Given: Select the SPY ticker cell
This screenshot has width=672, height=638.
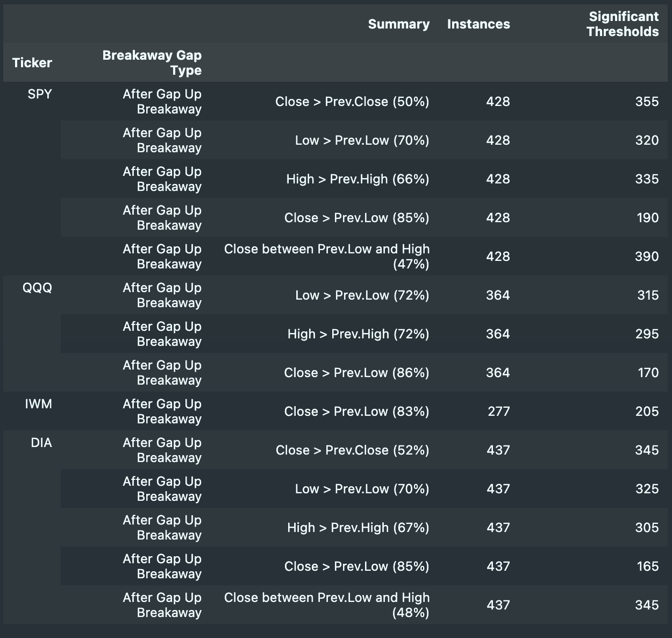Looking at the screenshot, I should point(40,94).
